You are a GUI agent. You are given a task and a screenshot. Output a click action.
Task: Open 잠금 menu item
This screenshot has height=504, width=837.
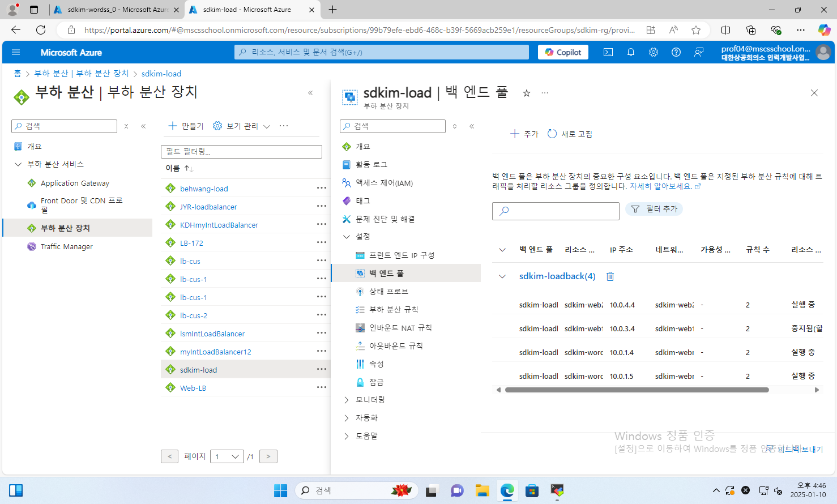point(376,382)
